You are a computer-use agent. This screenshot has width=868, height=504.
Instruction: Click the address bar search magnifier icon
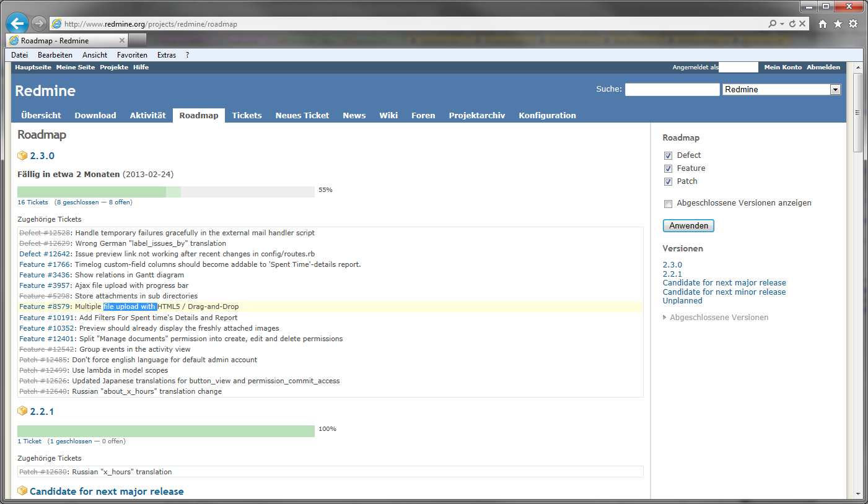[772, 24]
